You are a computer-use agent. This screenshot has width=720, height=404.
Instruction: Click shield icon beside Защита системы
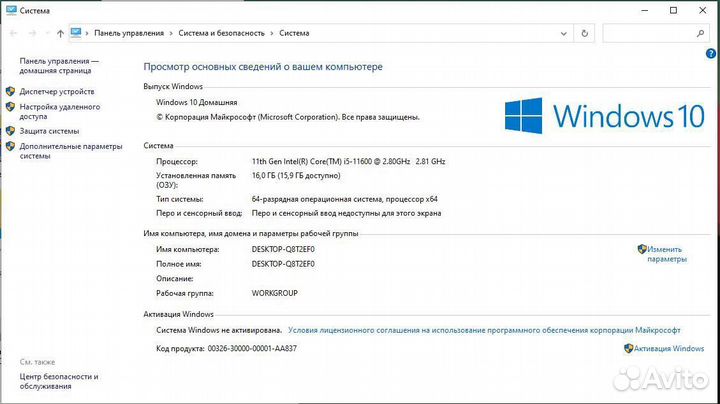(x=10, y=131)
